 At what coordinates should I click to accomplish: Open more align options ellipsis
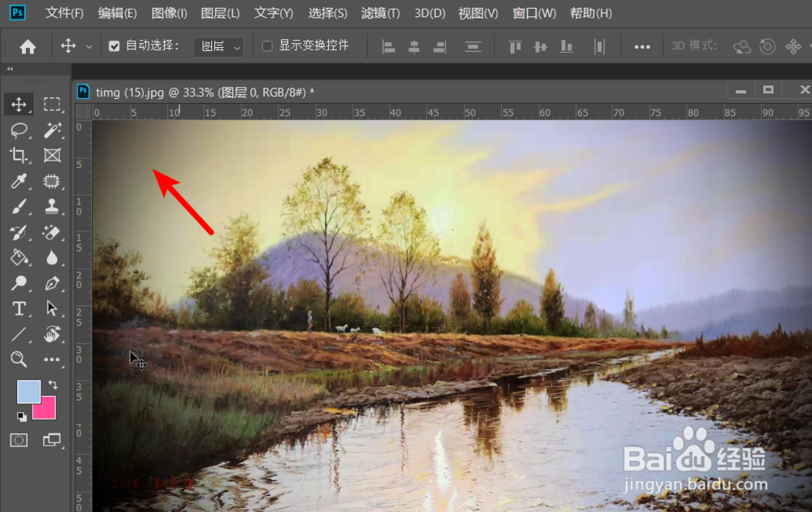click(x=642, y=47)
